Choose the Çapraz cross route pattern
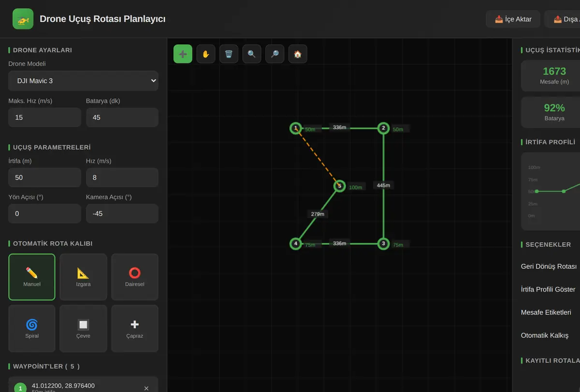 135,329
